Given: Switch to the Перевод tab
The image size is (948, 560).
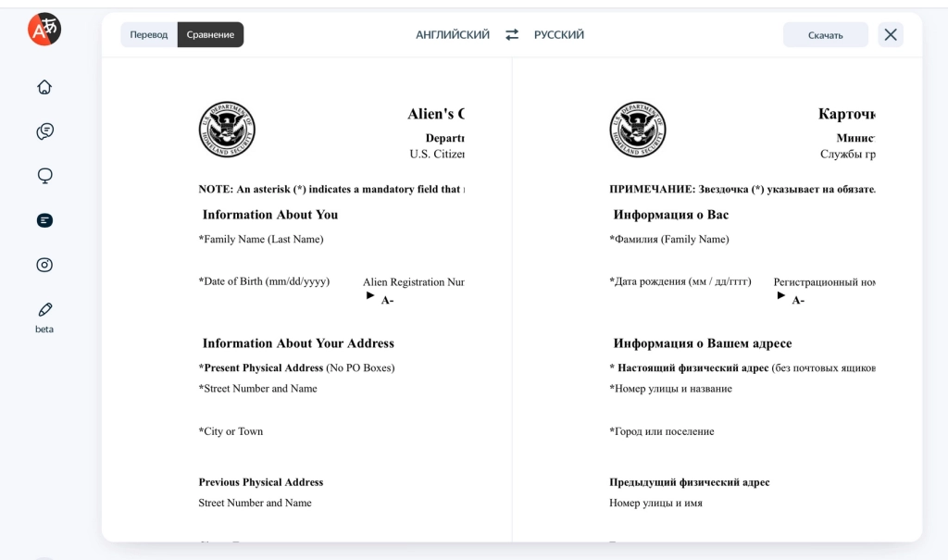Looking at the screenshot, I should (149, 34).
